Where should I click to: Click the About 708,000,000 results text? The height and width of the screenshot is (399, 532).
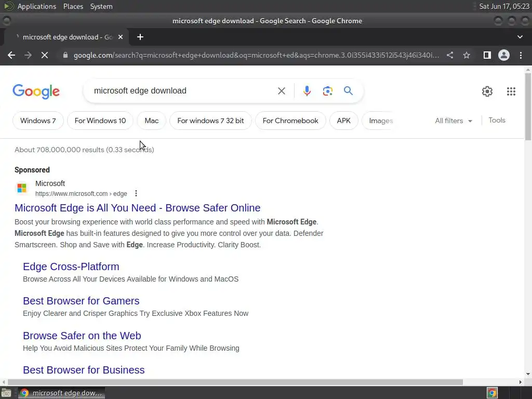click(x=84, y=150)
